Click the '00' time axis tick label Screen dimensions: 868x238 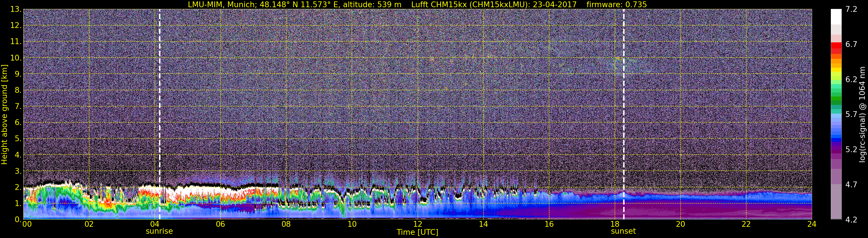tap(27, 224)
